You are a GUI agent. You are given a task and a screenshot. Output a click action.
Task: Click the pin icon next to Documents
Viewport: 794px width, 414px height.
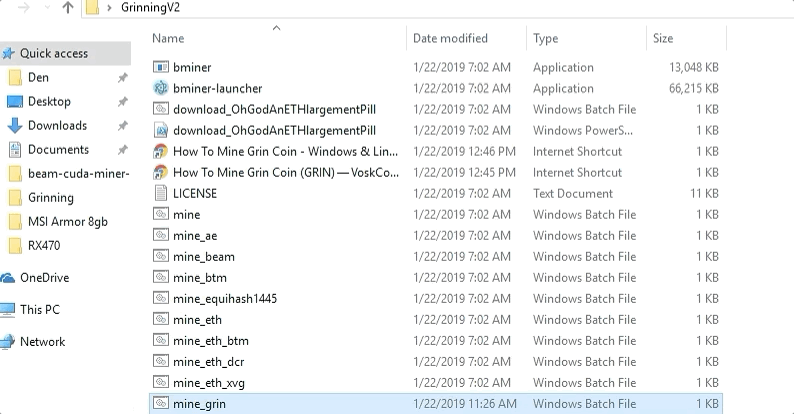123,150
